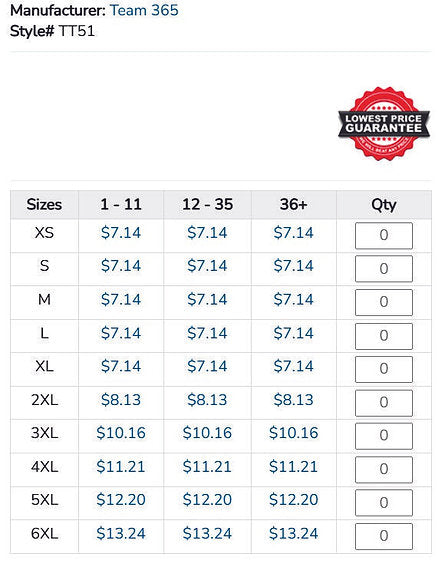445x570 pixels.
Task: Click the 2XL quantity field
Action: [384, 403]
